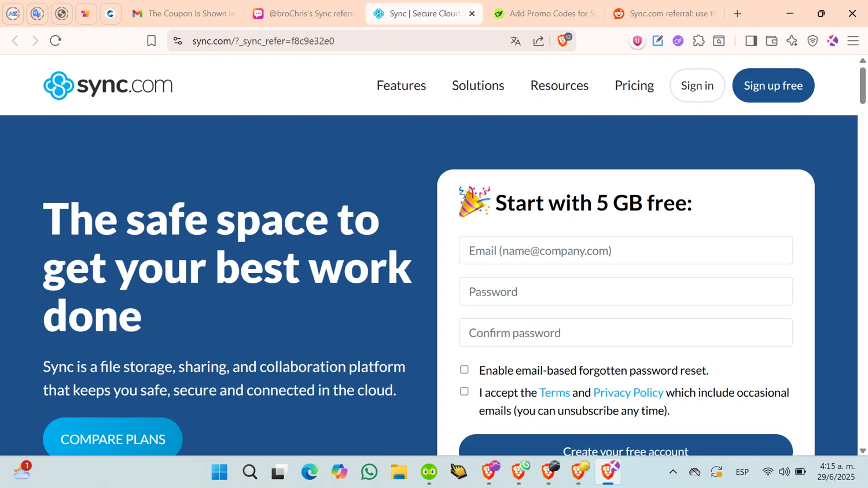Launch Microsoft Edge from taskbar

310,472
